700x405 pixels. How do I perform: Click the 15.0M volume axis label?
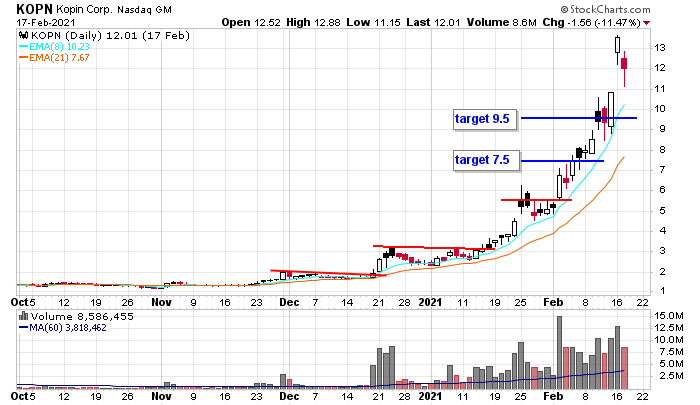pos(668,316)
